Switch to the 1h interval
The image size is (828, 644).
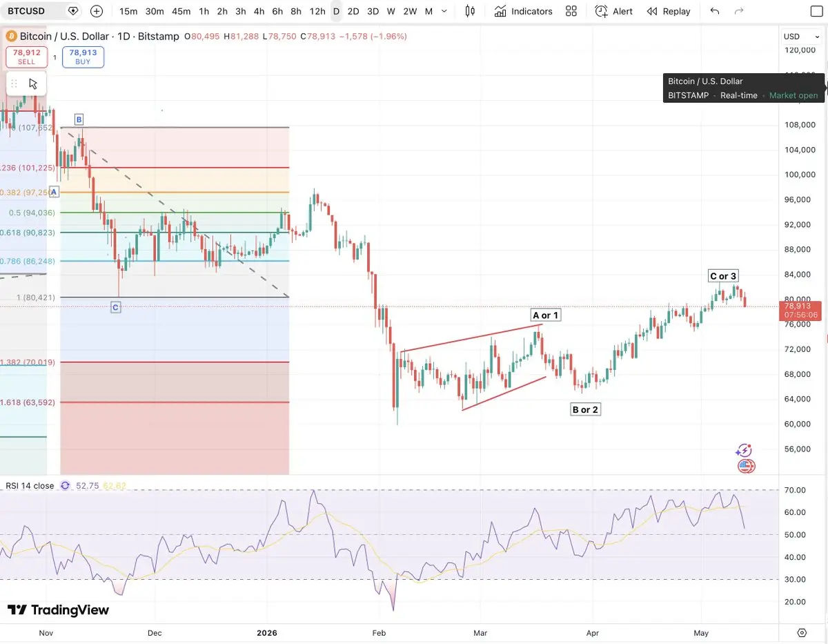click(x=204, y=11)
